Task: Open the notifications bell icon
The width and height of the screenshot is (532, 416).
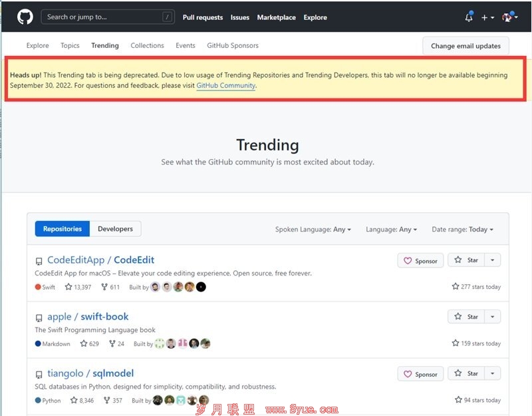Action: pos(469,17)
